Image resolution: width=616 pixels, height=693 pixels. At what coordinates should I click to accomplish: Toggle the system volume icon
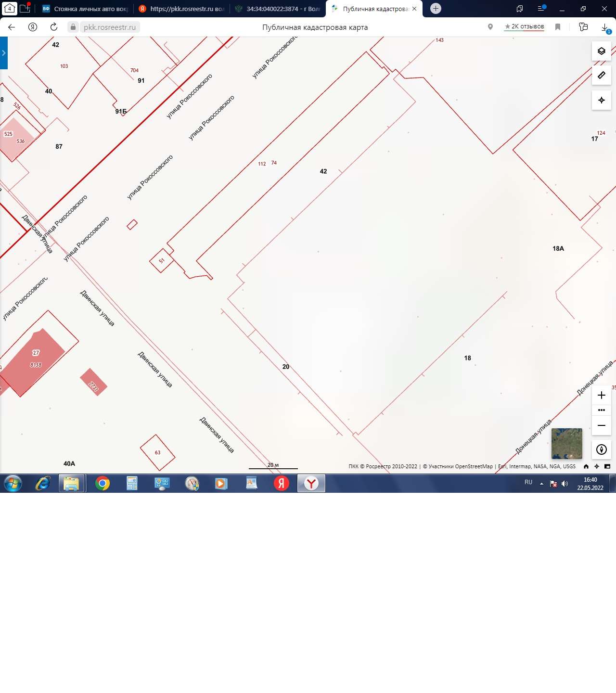565,484
